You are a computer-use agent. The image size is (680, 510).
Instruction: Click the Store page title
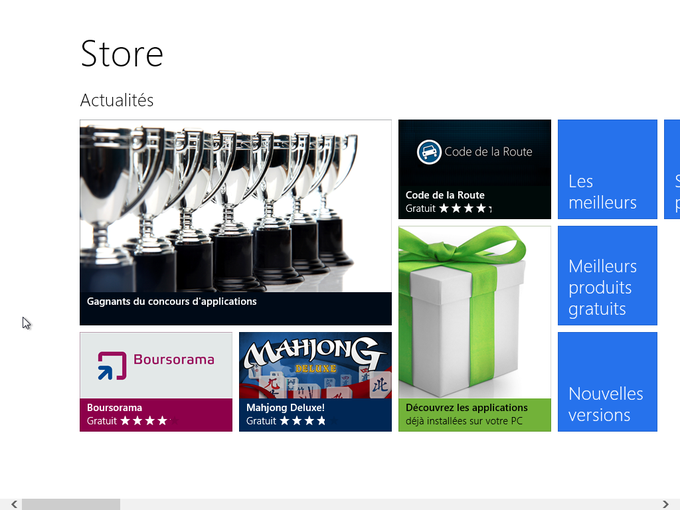point(122,54)
